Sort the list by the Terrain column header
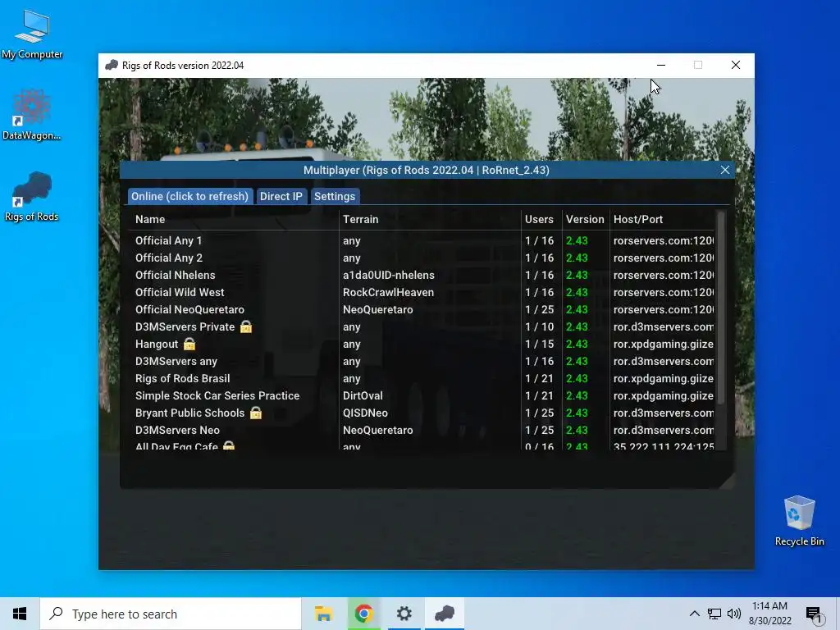Image resolution: width=840 pixels, height=630 pixels. [361, 219]
